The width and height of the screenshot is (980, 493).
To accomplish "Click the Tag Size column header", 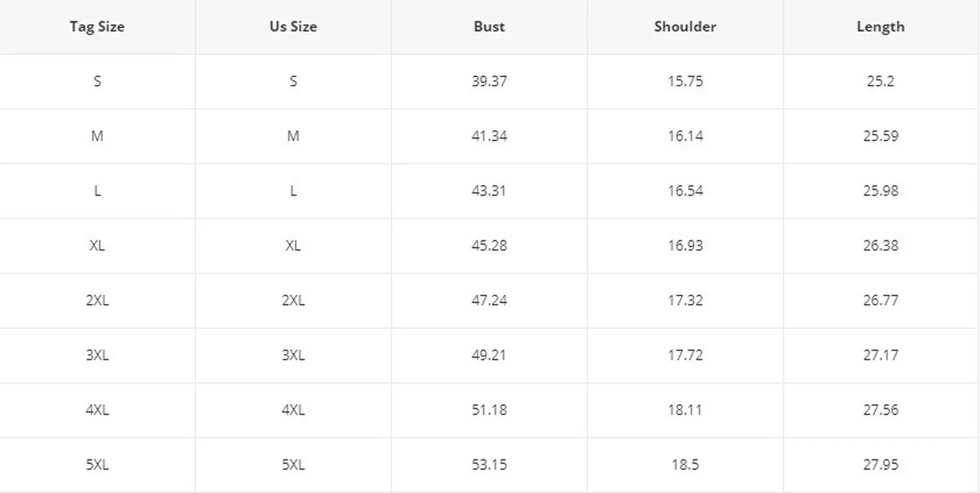I will [x=97, y=26].
